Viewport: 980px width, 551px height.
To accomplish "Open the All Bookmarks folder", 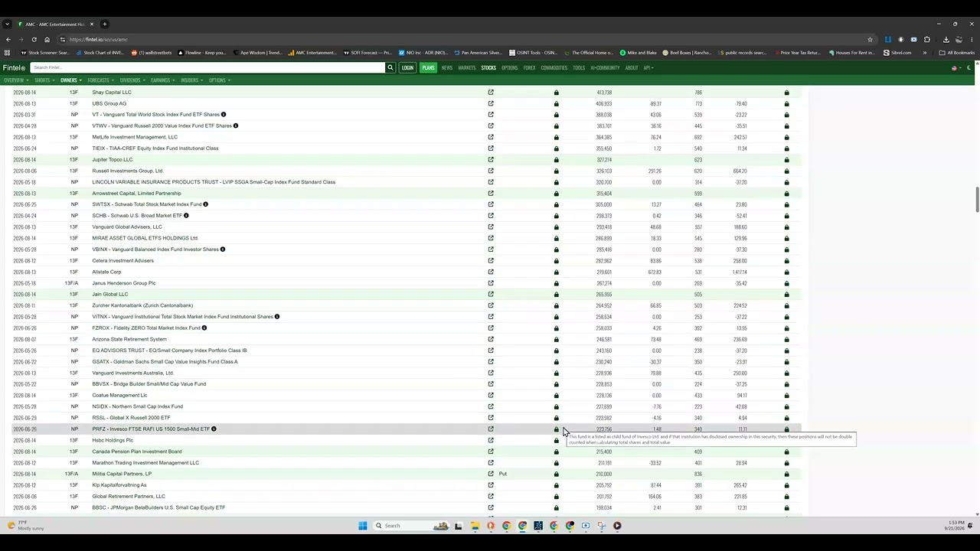I will click(x=957, y=53).
